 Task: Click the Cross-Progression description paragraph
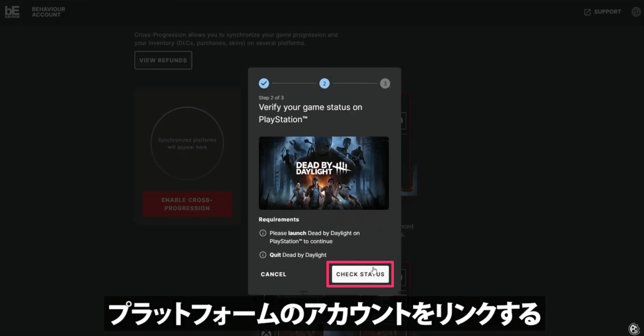(x=236, y=39)
